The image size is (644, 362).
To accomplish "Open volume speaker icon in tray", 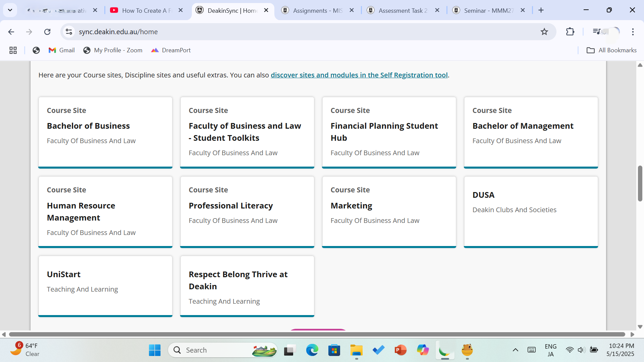I will pos(581,350).
